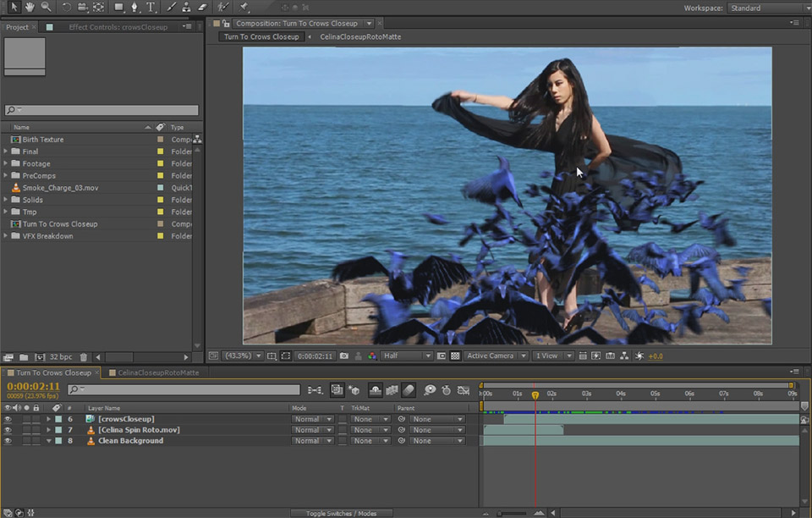Hide the crowsCloseup layer eye
812x518 pixels.
coord(8,419)
